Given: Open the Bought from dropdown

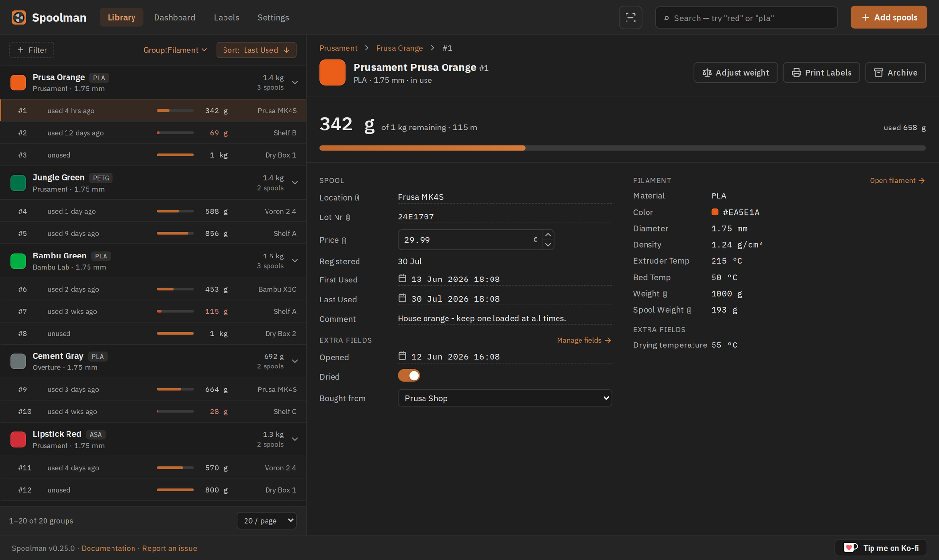Looking at the screenshot, I should (x=505, y=398).
